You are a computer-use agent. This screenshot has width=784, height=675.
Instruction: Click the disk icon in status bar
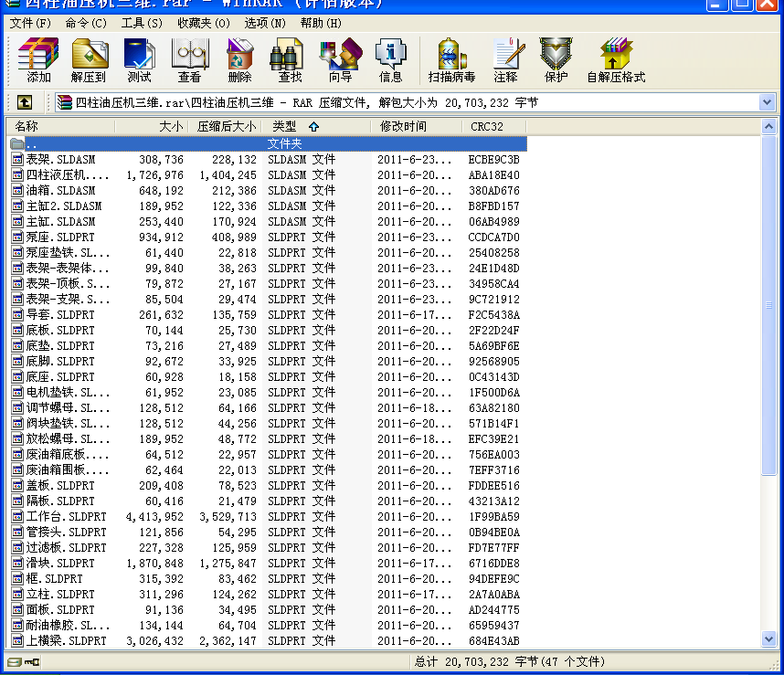15,662
